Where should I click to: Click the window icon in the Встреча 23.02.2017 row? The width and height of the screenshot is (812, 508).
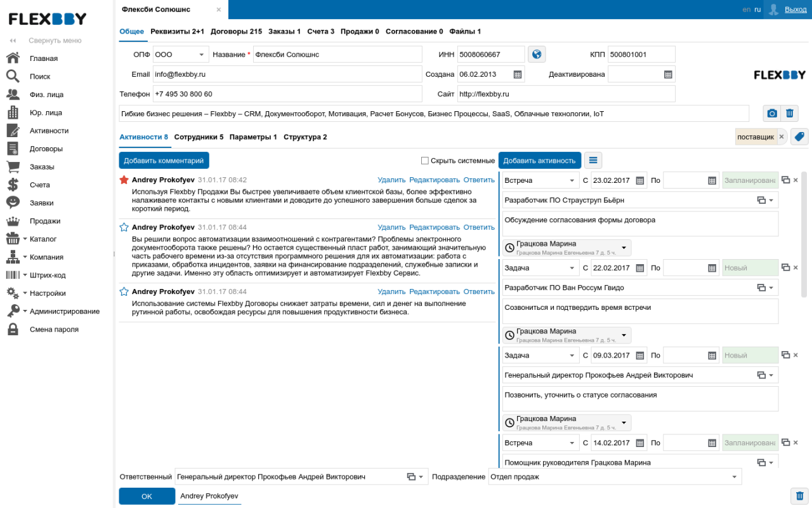tap(785, 180)
